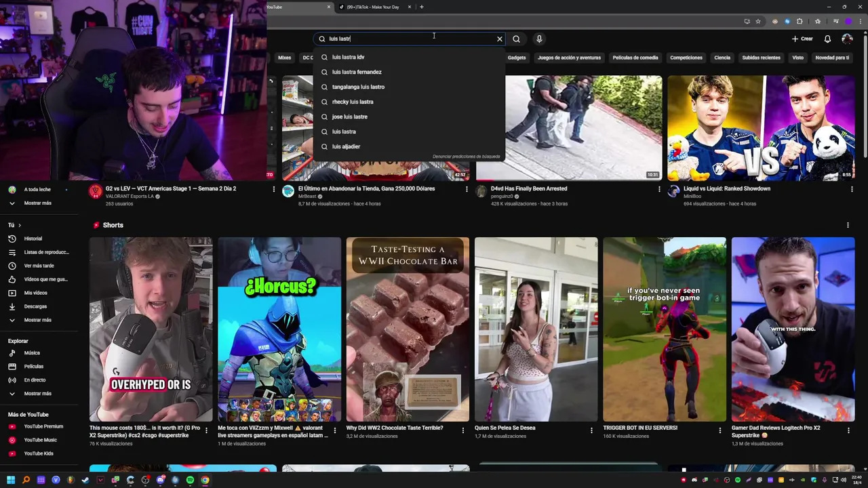Image resolution: width=868 pixels, height=488 pixels.
Task: Expand the Tú section chevron
Action: click(x=20, y=225)
